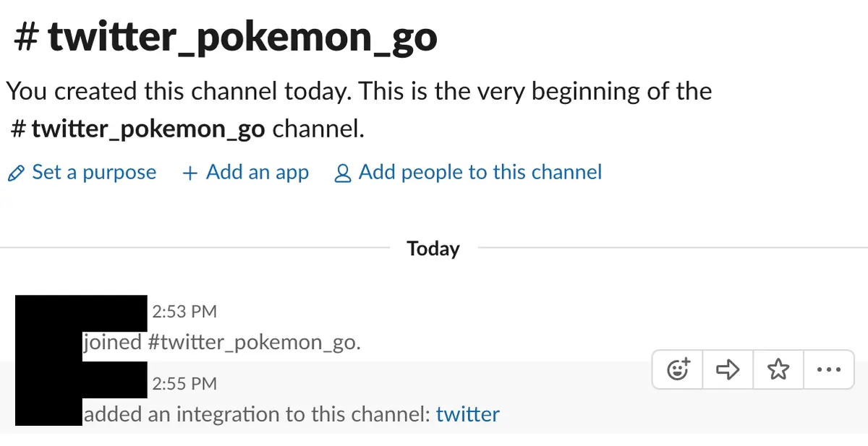Open the "Set a purpose" link text
Image resolution: width=868 pixels, height=446 pixels.
(x=94, y=172)
